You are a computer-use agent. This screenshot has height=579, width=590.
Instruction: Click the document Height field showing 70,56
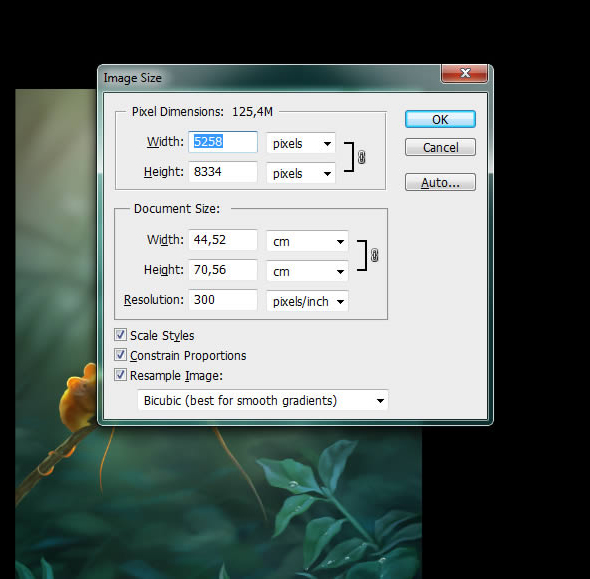pyautogui.click(x=223, y=270)
